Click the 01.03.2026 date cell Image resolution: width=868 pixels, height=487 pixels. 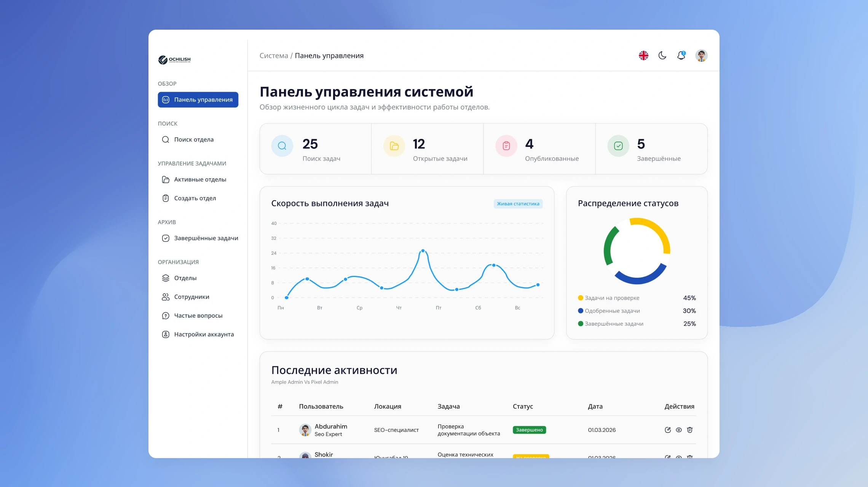tap(602, 430)
